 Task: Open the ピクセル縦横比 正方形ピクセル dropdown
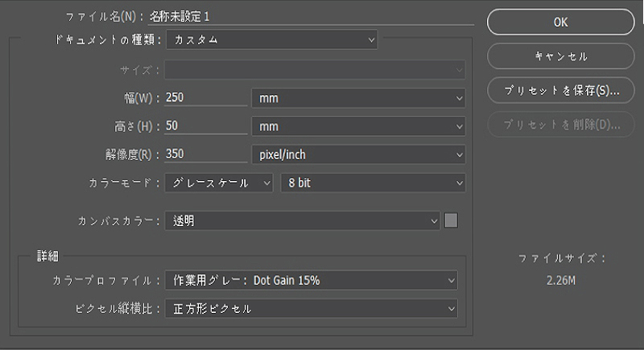(x=312, y=308)
